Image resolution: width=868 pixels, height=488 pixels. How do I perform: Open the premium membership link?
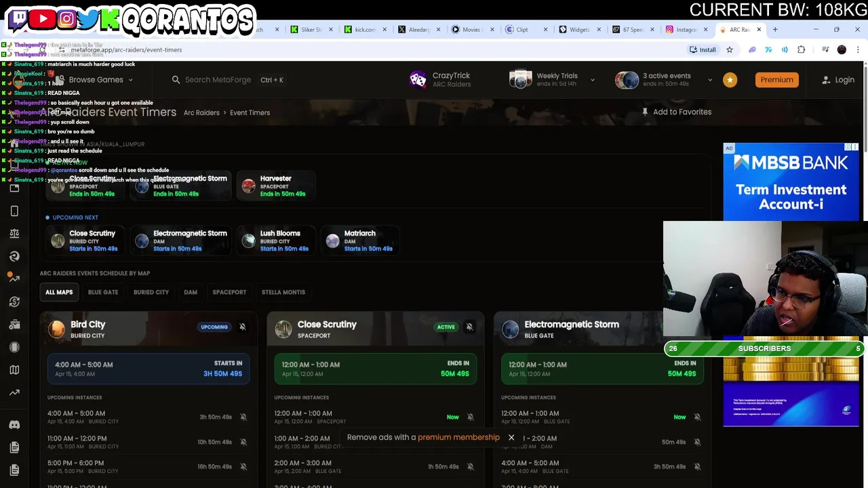coord(458,437)
